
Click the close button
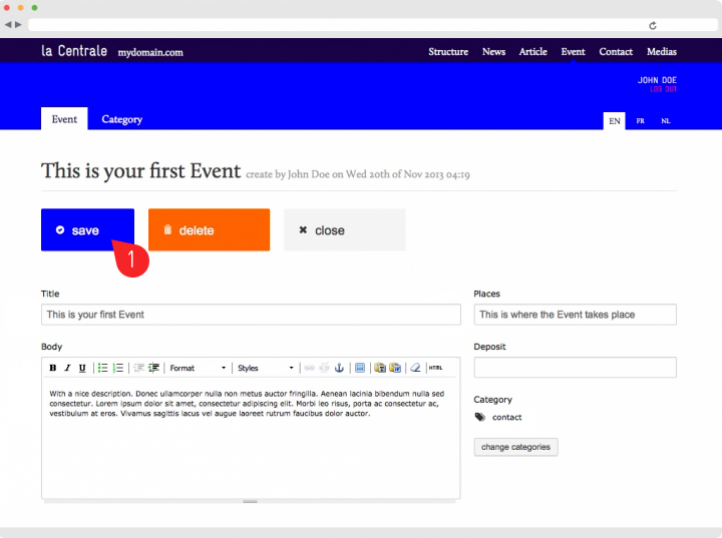(x=344, y=230)
